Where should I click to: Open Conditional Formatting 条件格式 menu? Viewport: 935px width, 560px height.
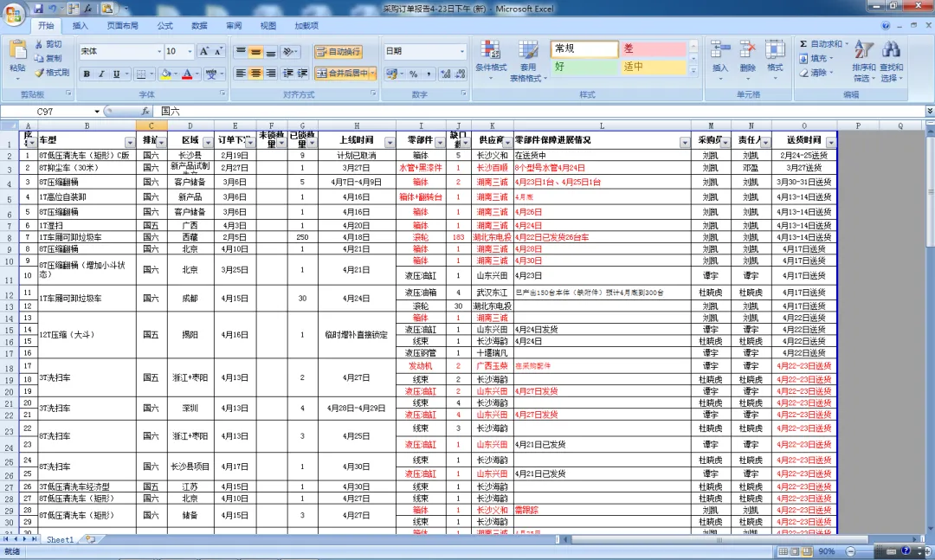(x=491, y=61)
